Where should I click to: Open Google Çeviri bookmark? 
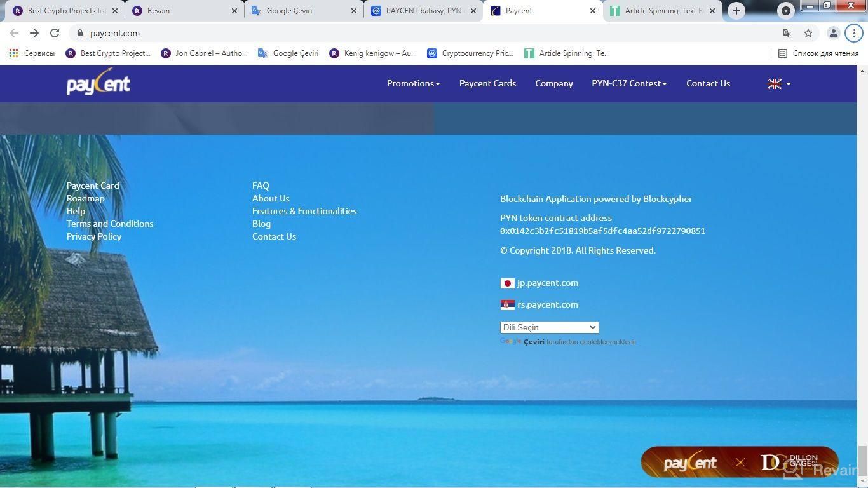(x=288, y=53)
